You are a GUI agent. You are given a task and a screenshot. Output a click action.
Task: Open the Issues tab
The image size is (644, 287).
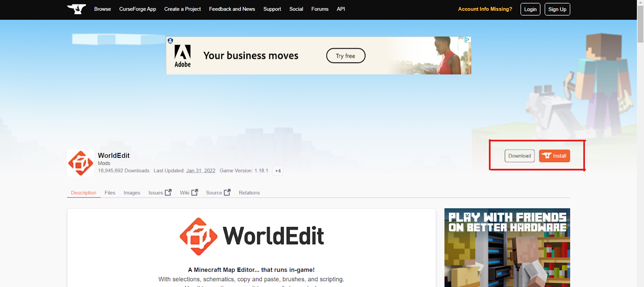click(156, 192)
